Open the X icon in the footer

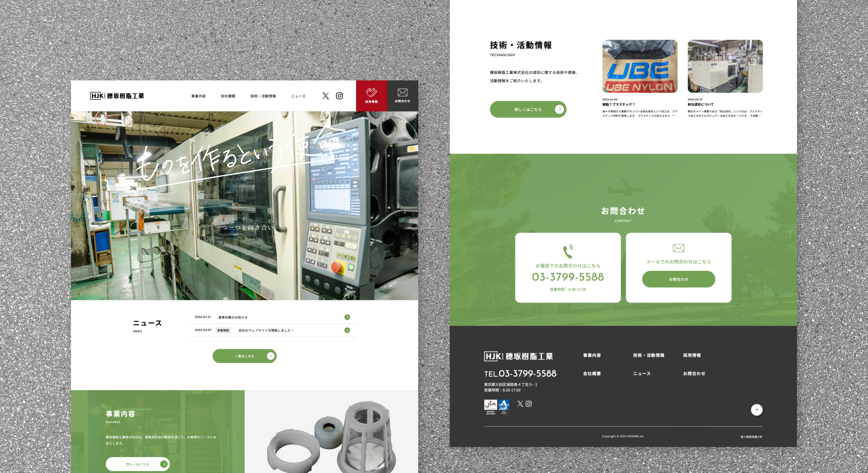(521, 404)
